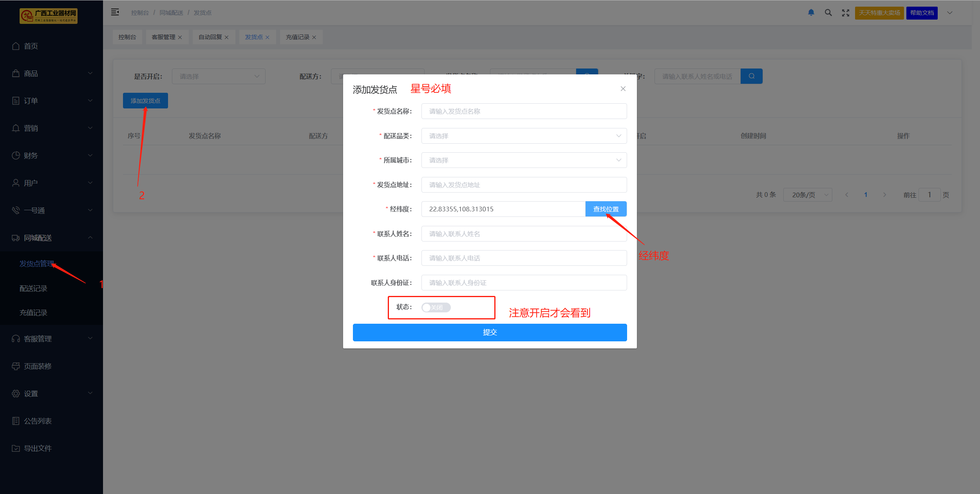This screenshot has width=980, height=494.
Task: Close the add-dispatch-point dialog
Action: click(x=623, y=89)
